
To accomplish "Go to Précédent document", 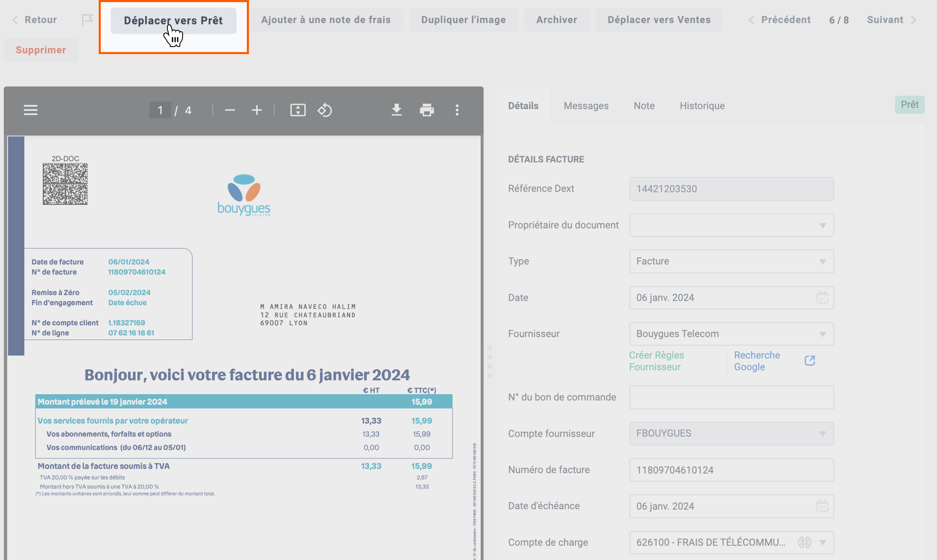I will click(781, 20).
